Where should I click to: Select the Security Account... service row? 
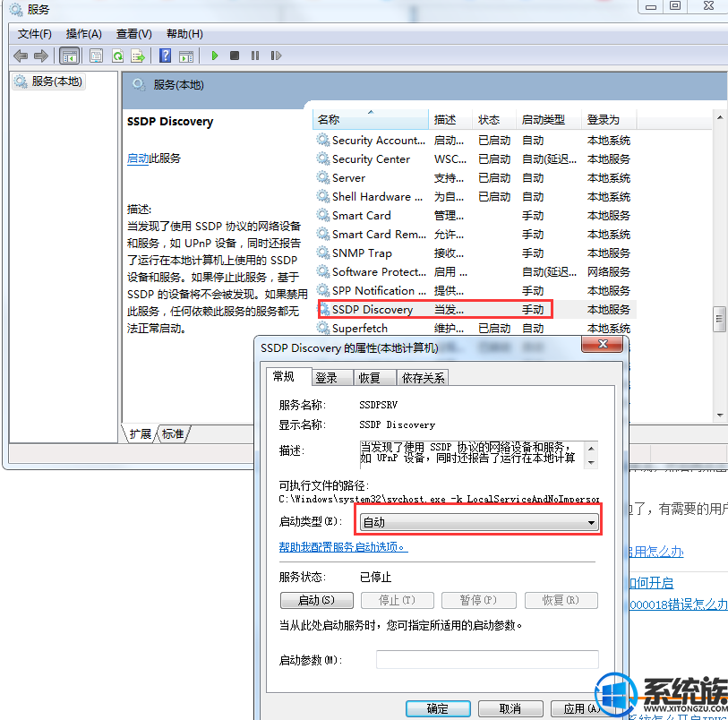point(475,141)
